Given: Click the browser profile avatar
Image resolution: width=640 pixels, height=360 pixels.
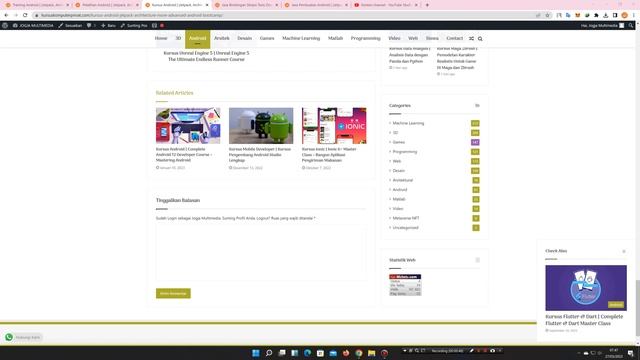Looking at the screenshot, I should pyautogui.click(x=624, y=15).
